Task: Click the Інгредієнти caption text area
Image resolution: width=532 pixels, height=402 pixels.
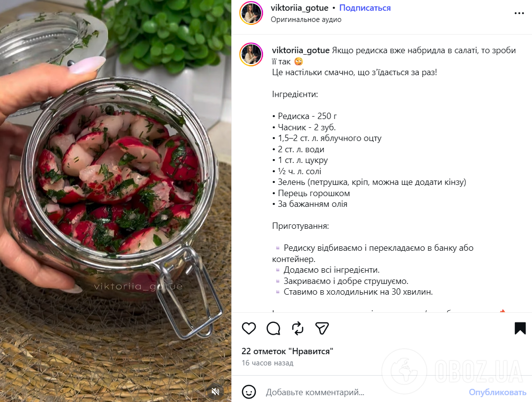Action: pyautogui.click(x=295, y=94)
